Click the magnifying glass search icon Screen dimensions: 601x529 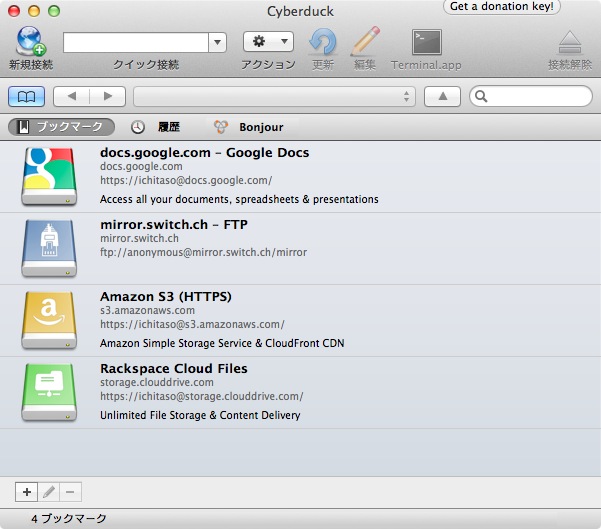[481, 96]
